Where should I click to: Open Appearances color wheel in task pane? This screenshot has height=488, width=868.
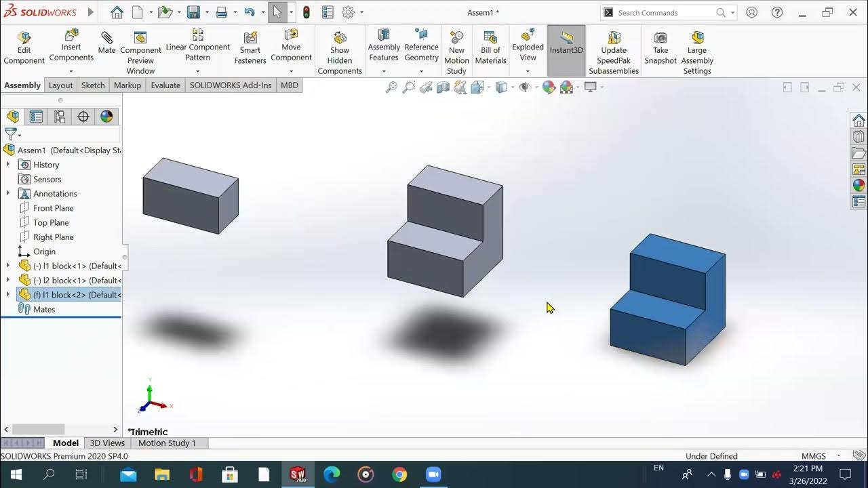pyautogui.click(x=859, y=185)
